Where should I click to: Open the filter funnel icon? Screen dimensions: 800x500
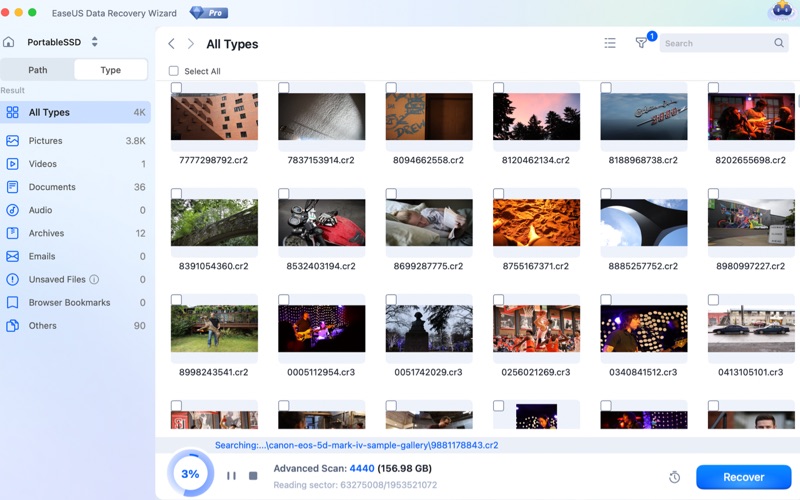[x=641, y=43]
